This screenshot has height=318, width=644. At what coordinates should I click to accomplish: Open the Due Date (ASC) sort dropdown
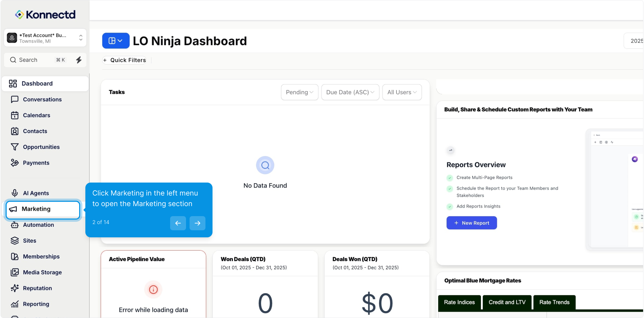pos(350,92)
